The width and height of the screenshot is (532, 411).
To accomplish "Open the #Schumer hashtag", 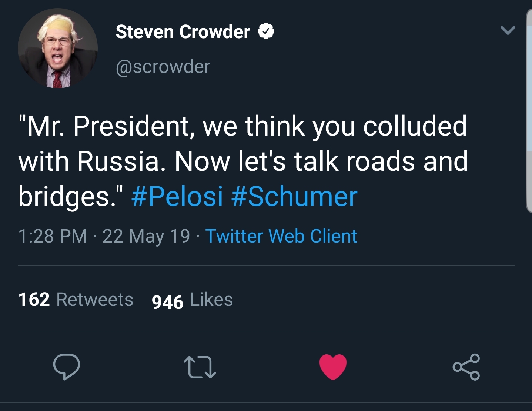I will click(x=294, y=196).
